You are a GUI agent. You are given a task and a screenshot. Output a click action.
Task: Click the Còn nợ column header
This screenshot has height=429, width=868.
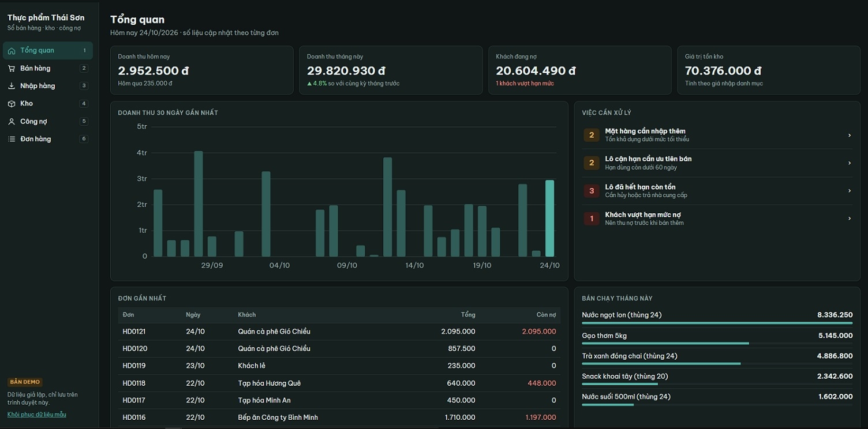tap(546, 315)
